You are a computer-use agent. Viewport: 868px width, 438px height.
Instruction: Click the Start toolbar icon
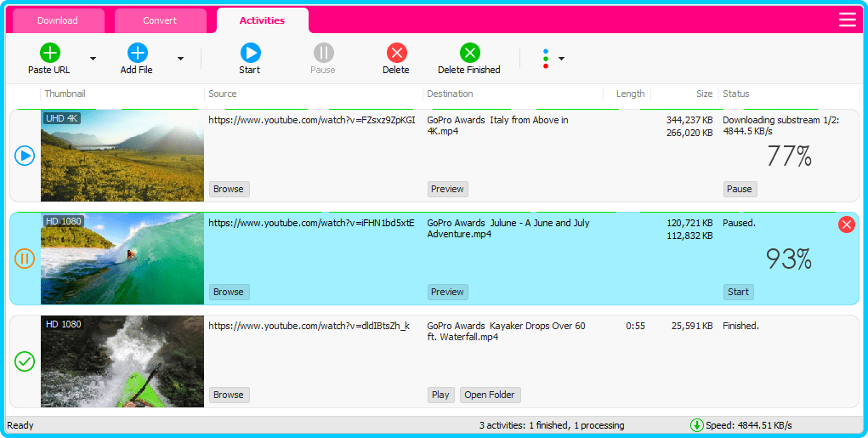(250, 53)
